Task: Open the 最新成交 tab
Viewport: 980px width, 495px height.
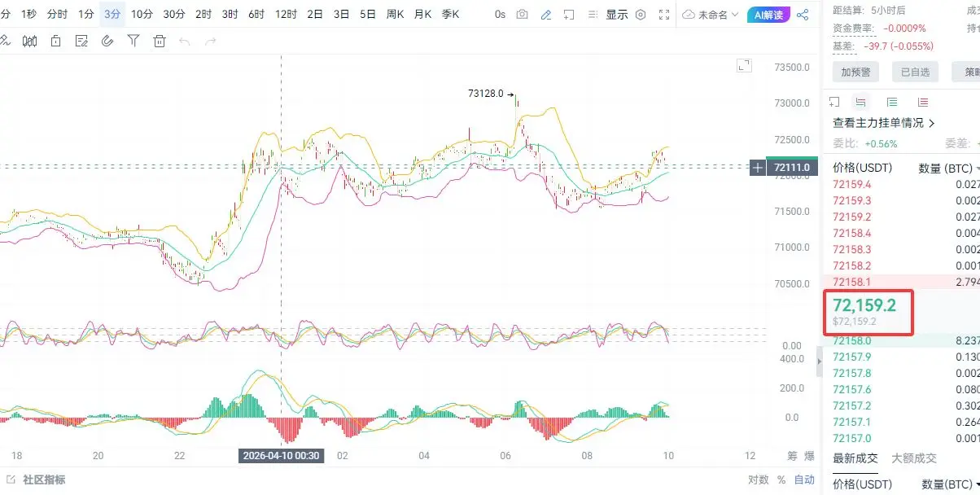Action: click(855, 458)
